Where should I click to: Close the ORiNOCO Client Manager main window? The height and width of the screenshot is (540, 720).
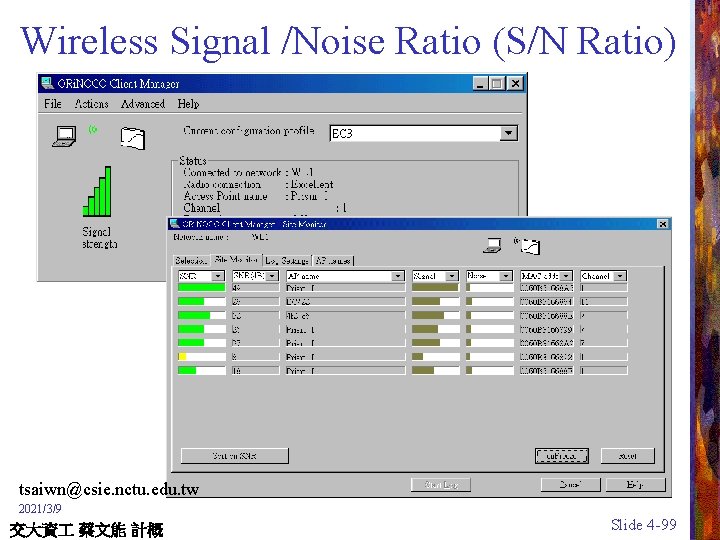[x=516, y=84]
